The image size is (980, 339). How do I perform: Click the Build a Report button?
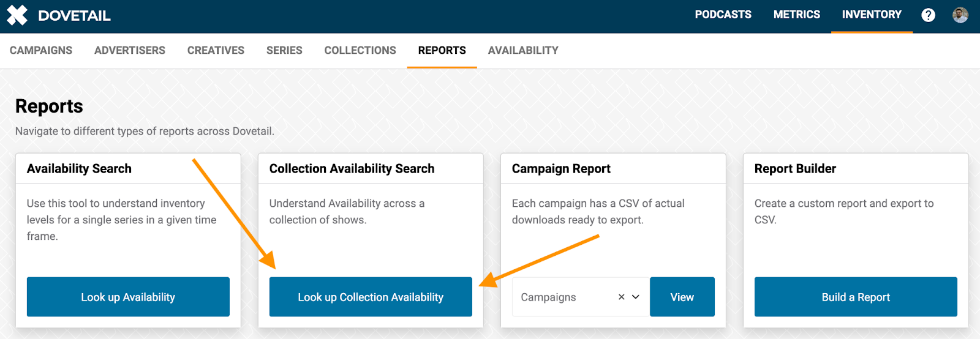pyautogui.click(x=856, y=297)
